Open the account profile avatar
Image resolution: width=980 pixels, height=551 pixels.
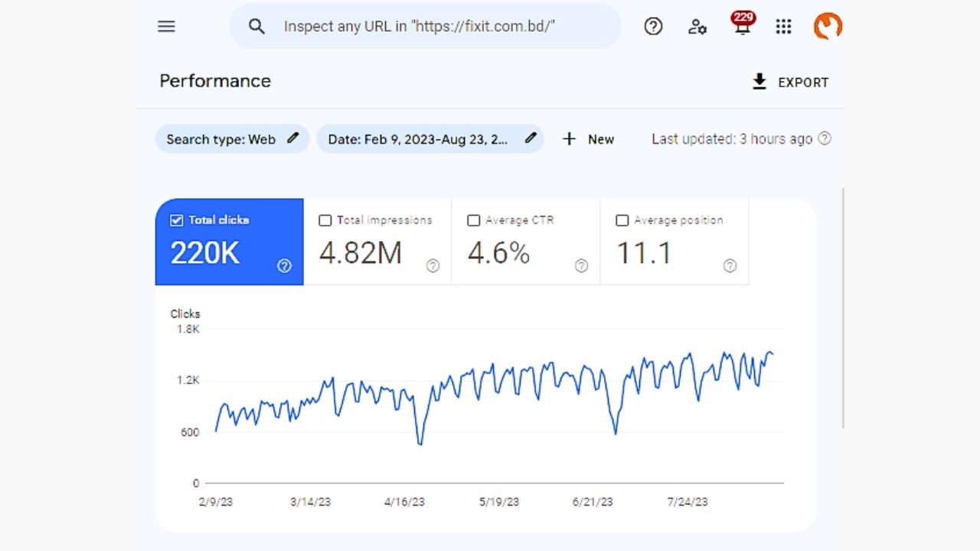coord(828,27)
